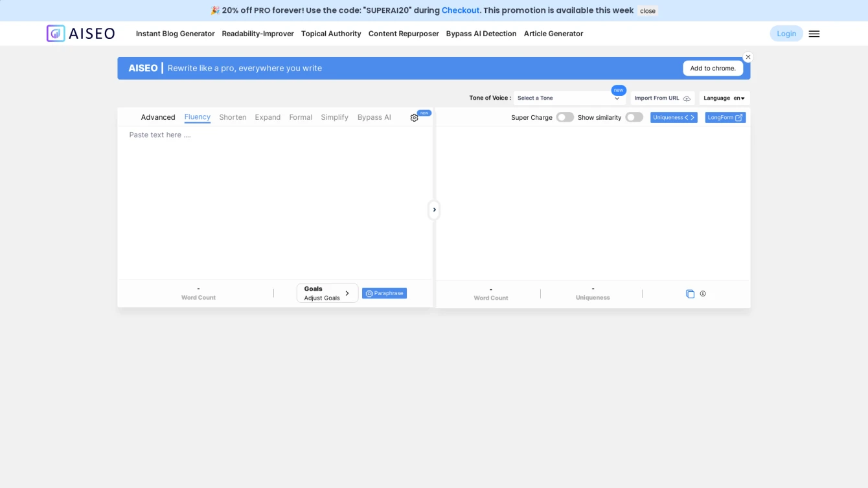Dismiss the Chrome extension banner with X
The image size is (868, 488).
point(748,57)
